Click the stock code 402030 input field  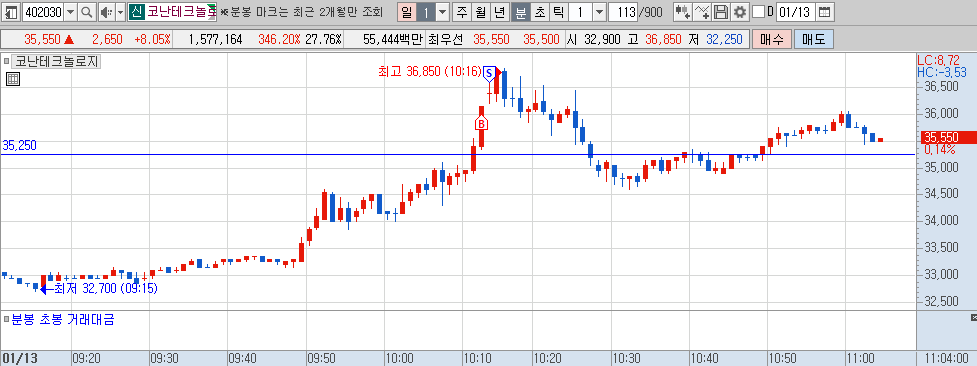click(x=43, y=12)
